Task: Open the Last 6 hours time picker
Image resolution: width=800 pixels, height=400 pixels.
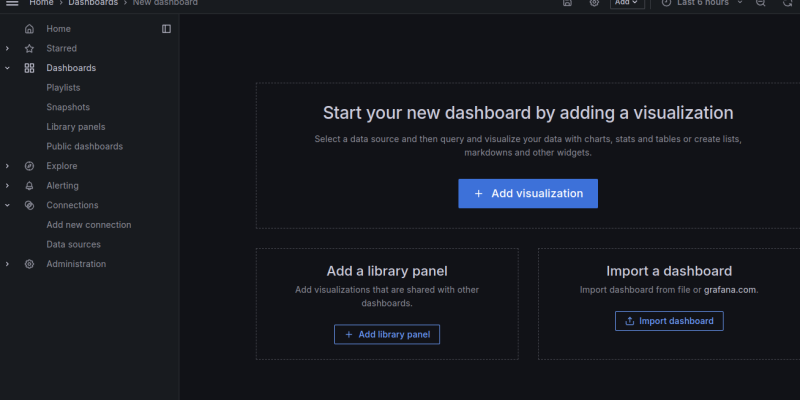Action: (702, 3)
